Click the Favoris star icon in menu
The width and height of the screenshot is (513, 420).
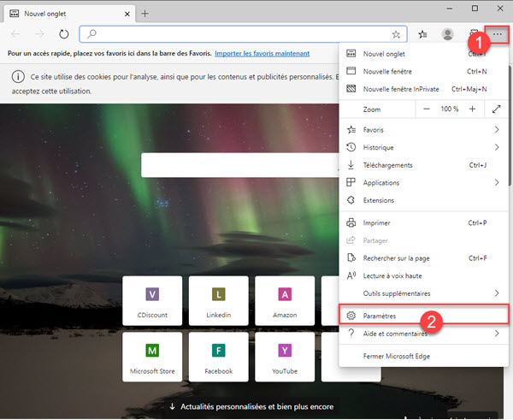(351, 130)
